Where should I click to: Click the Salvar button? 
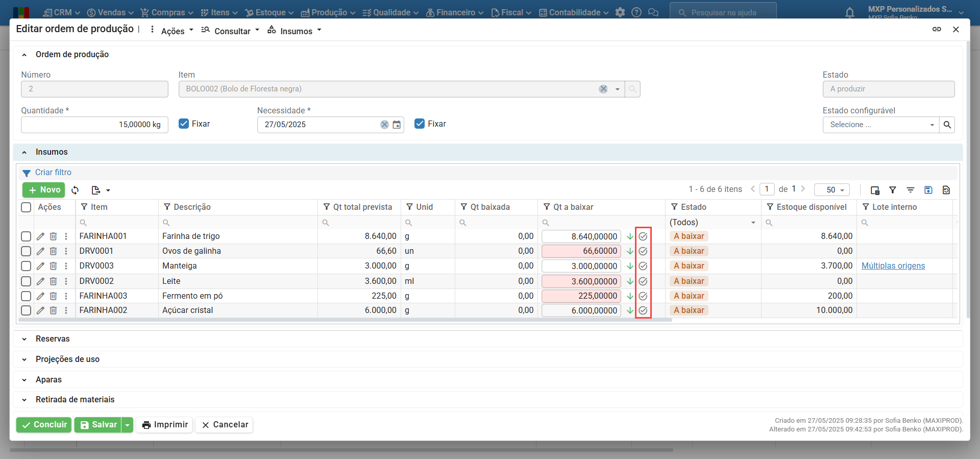98,425
